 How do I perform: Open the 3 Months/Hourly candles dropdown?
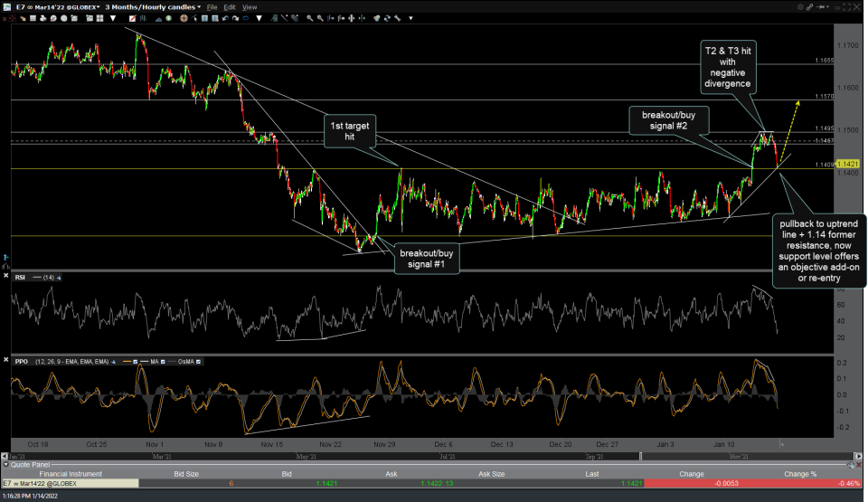click(151, 6)
